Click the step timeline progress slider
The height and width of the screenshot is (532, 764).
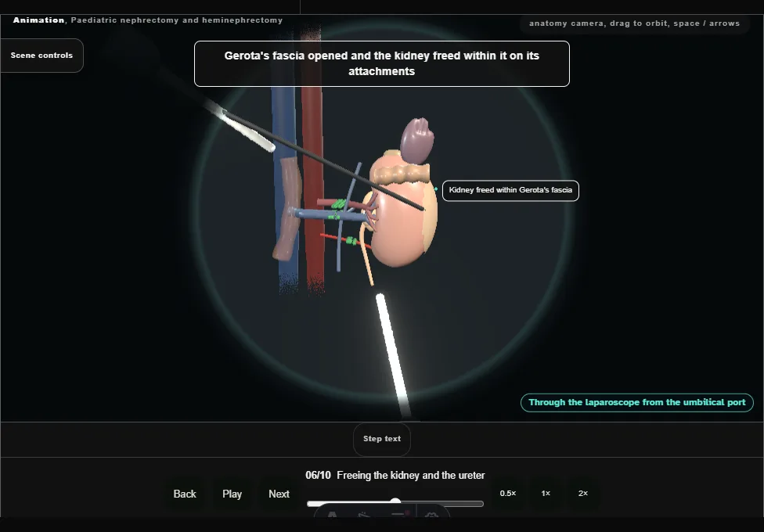tap(395, 503)
